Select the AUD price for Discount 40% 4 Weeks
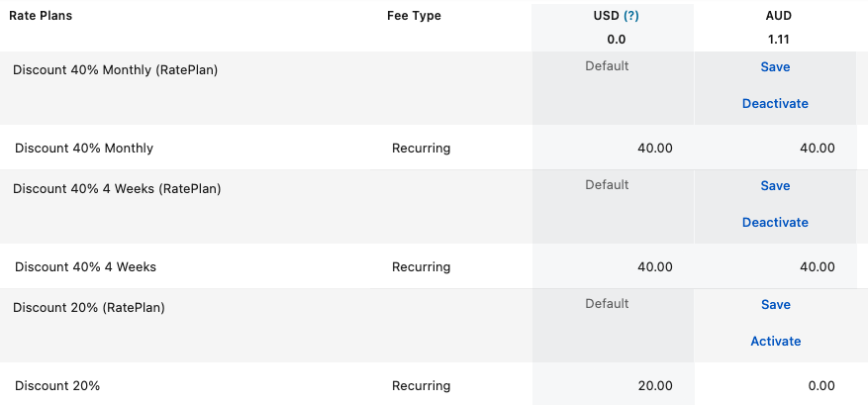The image size is (868, 405). pos(817,267)
